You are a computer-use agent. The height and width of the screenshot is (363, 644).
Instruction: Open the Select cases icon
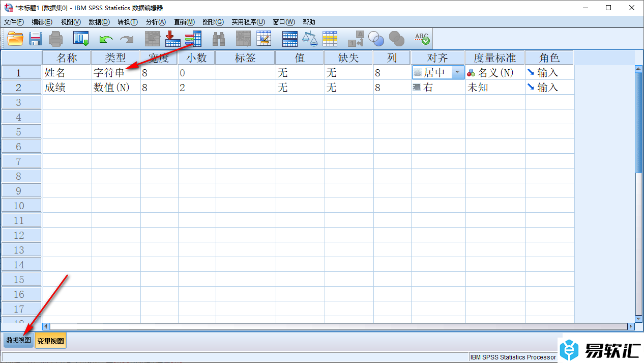tap(330, 39)
